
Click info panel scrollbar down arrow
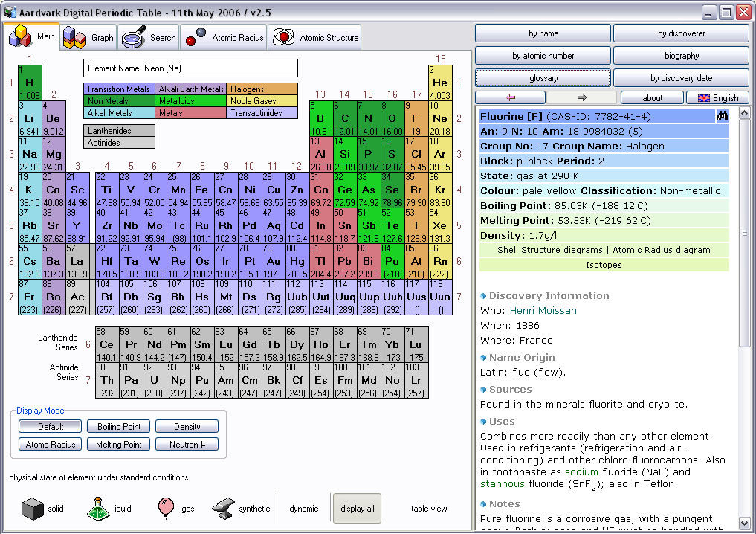pos(744,522)
